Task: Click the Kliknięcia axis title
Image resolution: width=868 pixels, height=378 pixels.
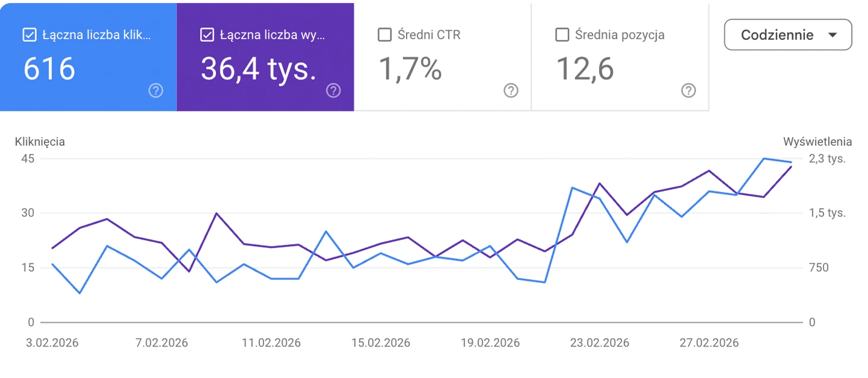Action: (x=40, y=141)
